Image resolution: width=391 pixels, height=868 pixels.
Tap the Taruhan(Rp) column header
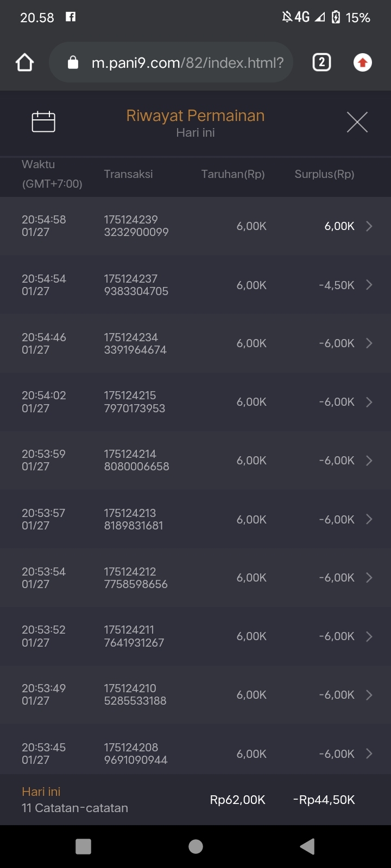233,174
